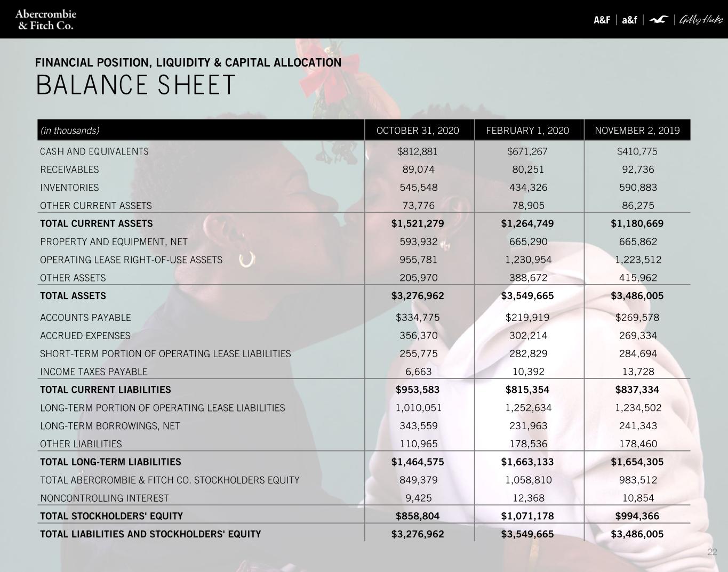Click the Accounts Payable row label
The width and height of the screenshot is (728, 572).
(85, 317)
